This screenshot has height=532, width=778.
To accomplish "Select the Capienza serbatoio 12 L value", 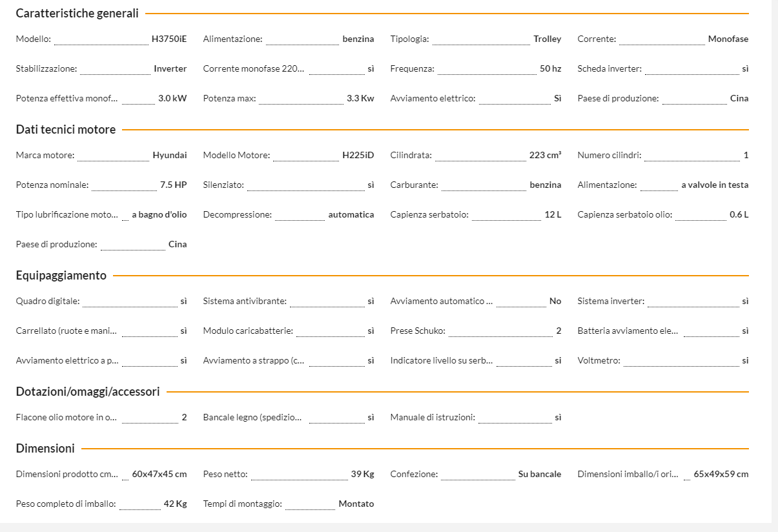I will tap(553, 214).
